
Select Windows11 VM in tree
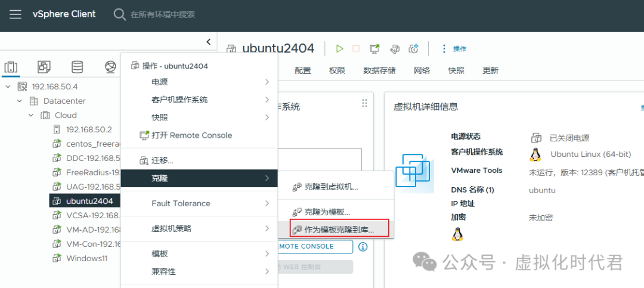pyautogui.click(x=86, y=258)
